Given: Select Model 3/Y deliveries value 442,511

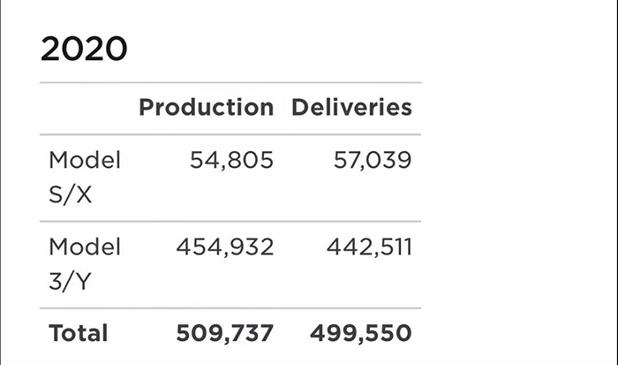Looking at the screenshot, I should (x=369, y=247).
